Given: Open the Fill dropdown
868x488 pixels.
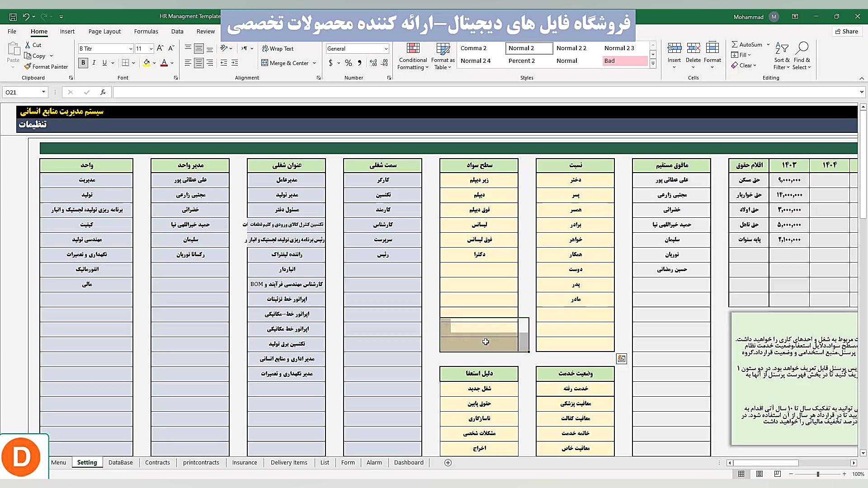Looking at the screenshot, I should point(741,55).
